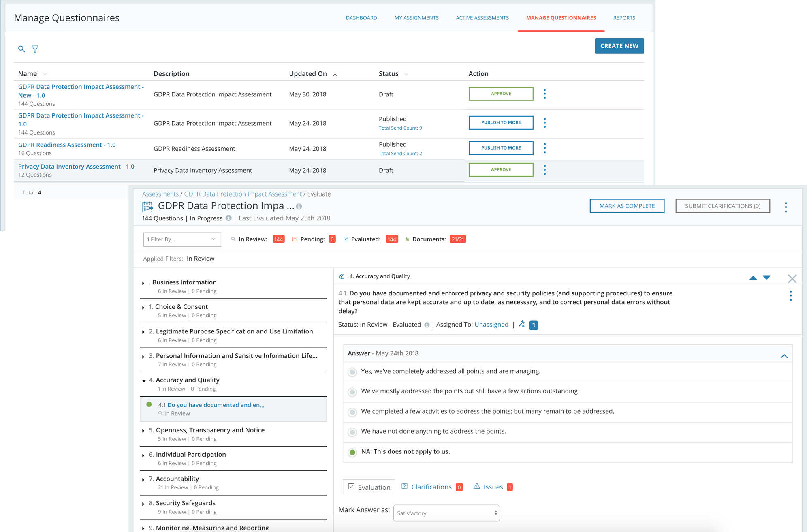Open the filter funnel icon in Manage Questionnaires

pos(35,49)
